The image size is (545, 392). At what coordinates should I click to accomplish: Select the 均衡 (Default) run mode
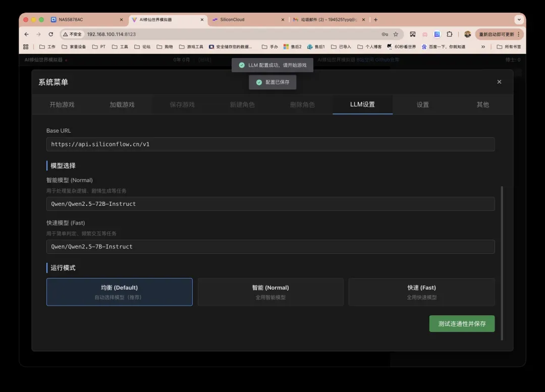[119, 292]
